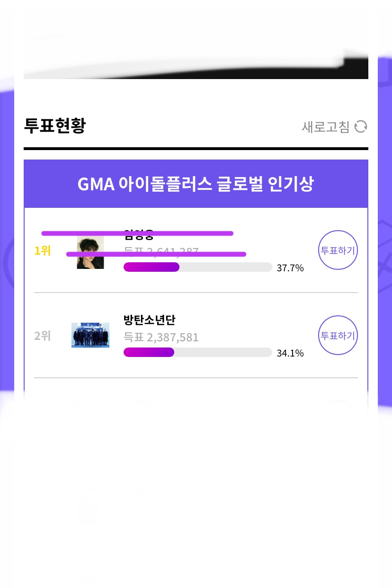Tap the 새로고침 refresh text
Screen dimensions: 392x588
coord(326,127)
